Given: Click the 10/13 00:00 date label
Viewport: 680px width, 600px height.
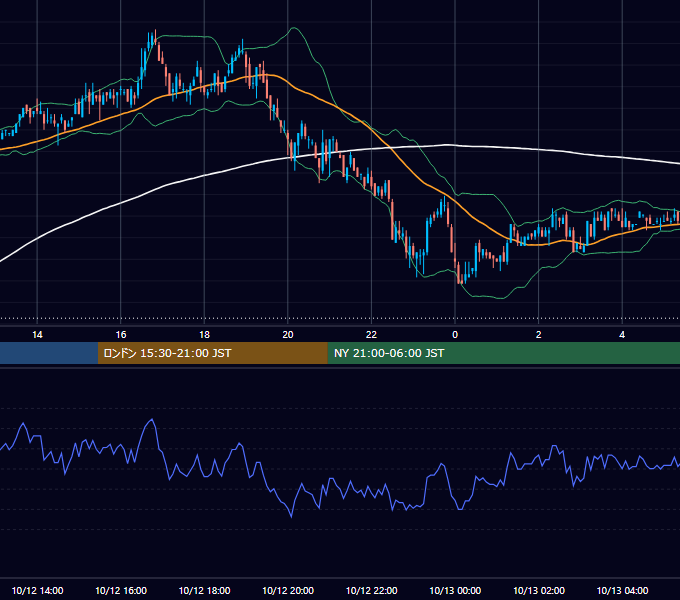Looking at the screenshot, I should (455, 590).
